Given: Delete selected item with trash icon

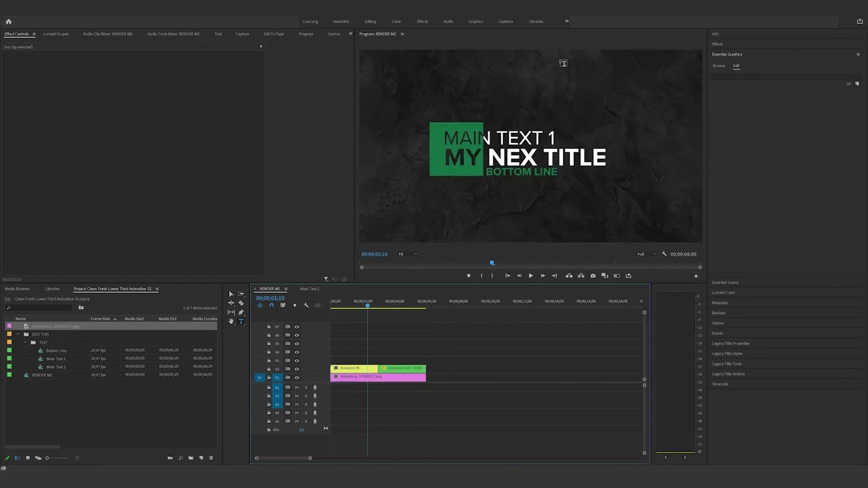Looking at the screenshot, I should tap(211, 458).
